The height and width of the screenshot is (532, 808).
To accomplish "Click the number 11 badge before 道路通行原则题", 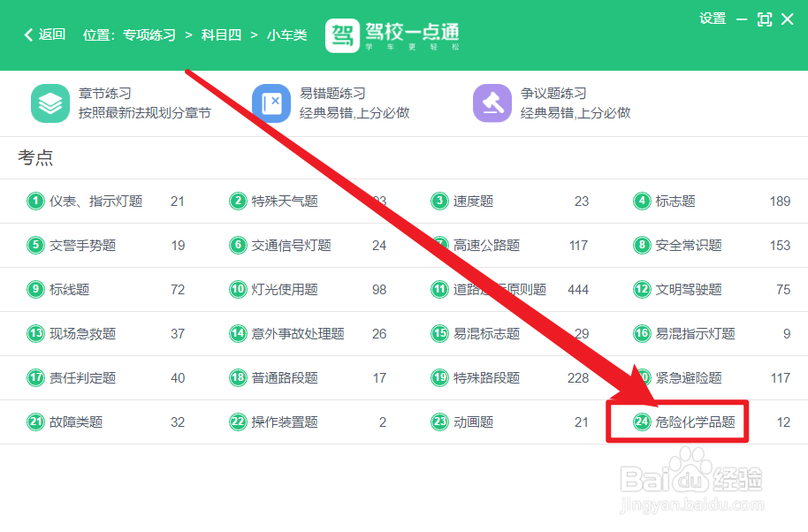I will coord(439,289).
